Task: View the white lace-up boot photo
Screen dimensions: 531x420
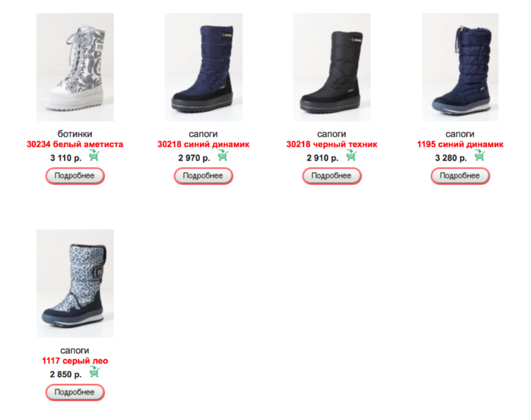Action: pyautogui.click(x=75, y=67)
